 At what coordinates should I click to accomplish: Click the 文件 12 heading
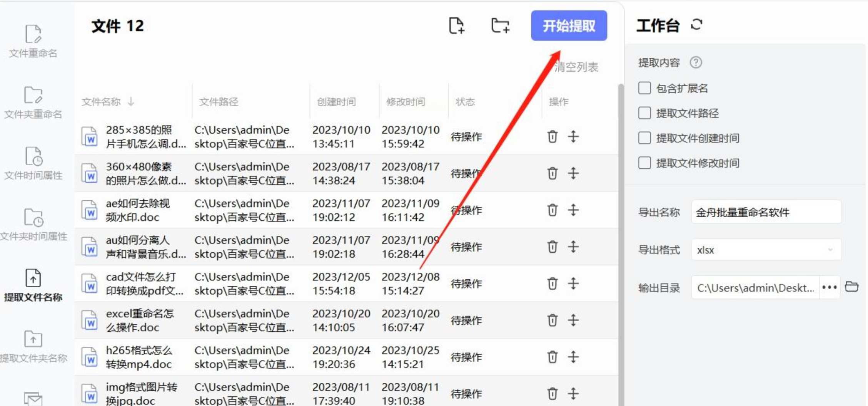118,26
